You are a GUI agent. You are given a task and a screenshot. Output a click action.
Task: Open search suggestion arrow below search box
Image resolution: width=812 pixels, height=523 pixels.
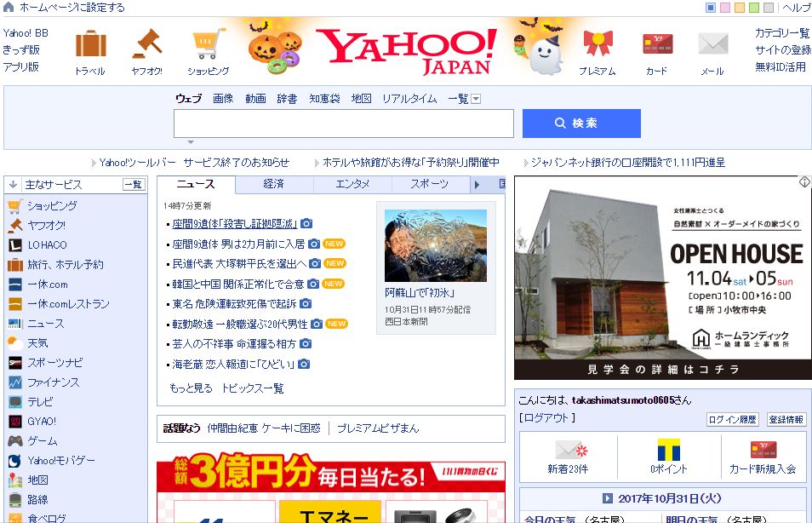(x=191, y=142)
